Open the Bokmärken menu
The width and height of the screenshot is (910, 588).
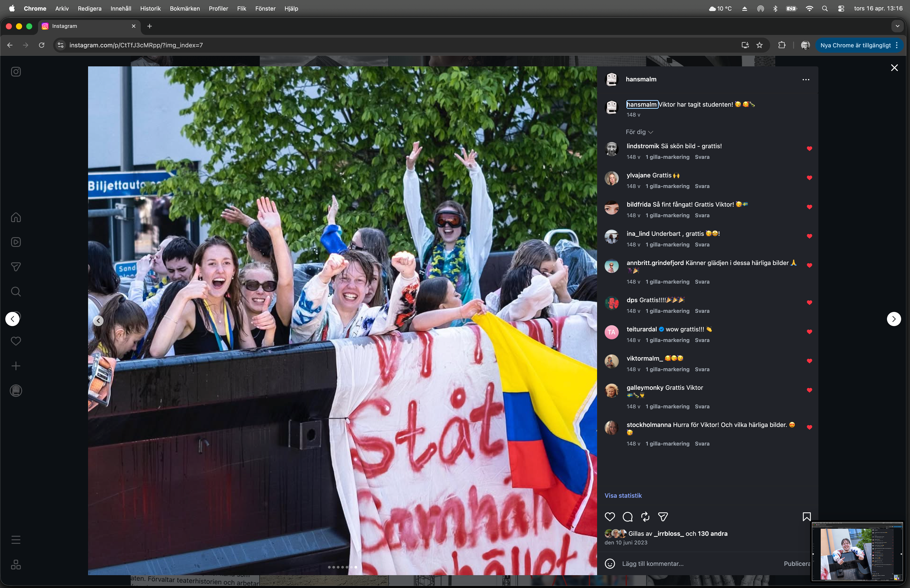point(184,8)
